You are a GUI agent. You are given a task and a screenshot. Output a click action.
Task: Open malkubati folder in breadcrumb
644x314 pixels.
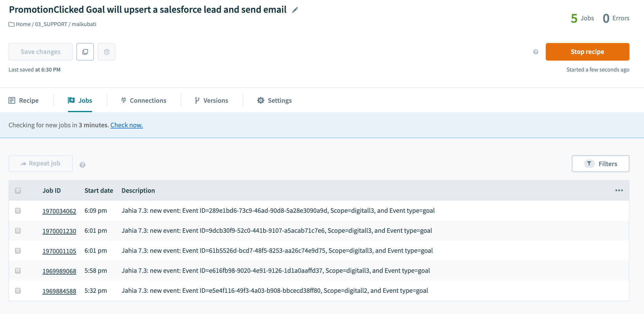(x=84, y=24)
